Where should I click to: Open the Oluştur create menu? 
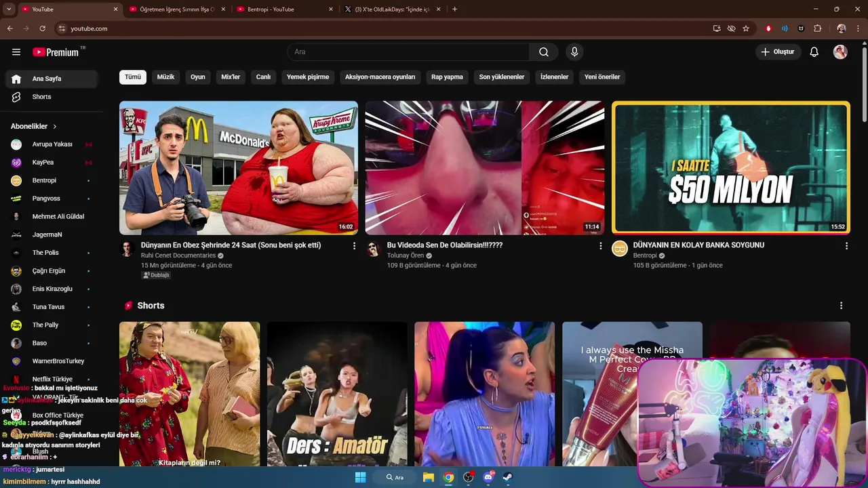tap(778, 52)
